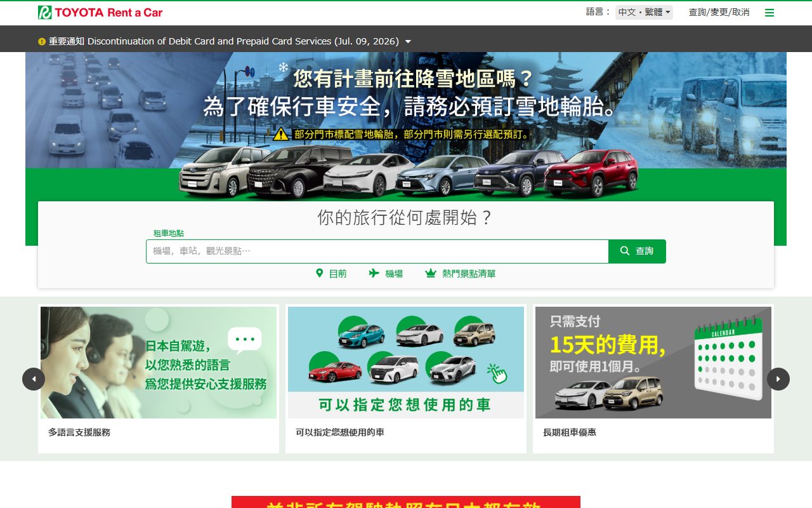
Task: Click the Toyota Rent a Car logo
Action: (x=100, y=12)
